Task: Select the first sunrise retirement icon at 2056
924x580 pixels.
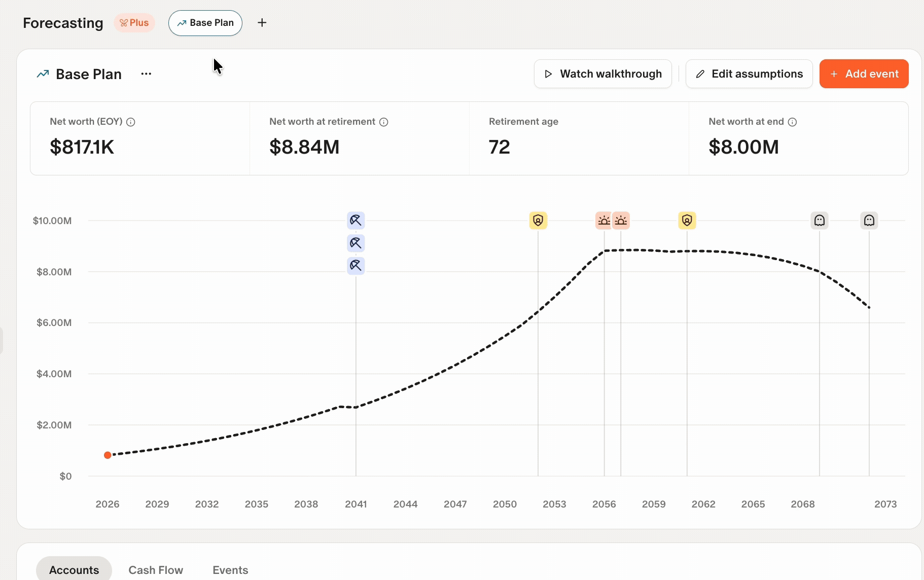Action: pos(603,221)
